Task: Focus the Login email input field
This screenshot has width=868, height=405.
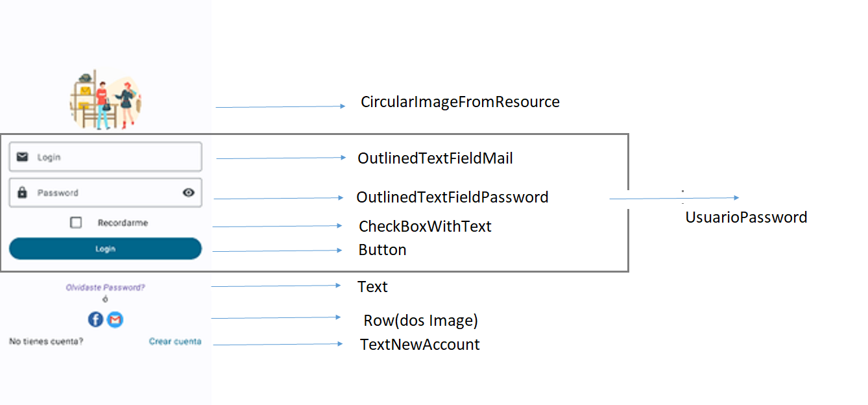Action: (x=110, y=157)
